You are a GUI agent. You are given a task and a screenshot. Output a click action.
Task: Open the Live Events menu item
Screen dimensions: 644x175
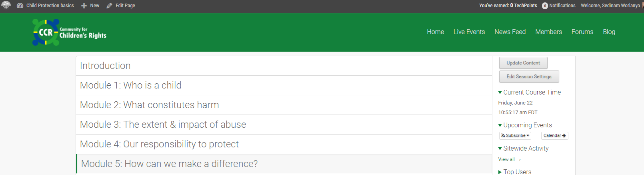469,32
